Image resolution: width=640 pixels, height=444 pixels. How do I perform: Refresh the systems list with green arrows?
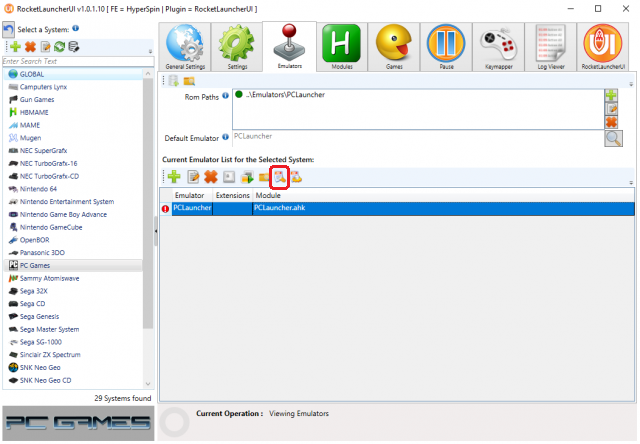click(60, 47)
